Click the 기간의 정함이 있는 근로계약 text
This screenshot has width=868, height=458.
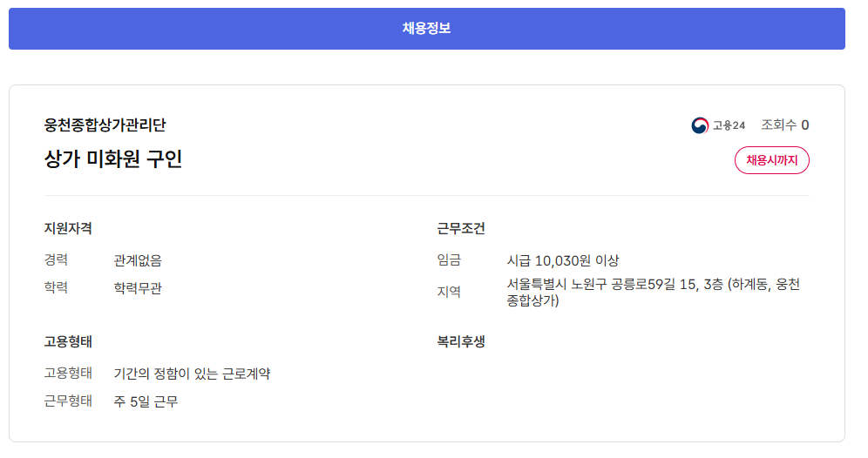click(x=192, y=374)
